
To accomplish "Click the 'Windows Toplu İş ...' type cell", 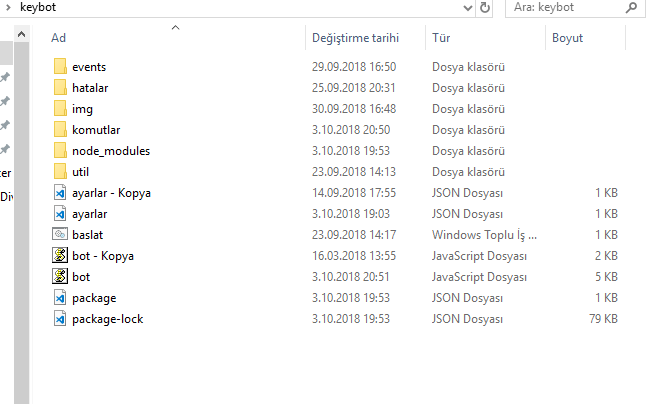I will point(484,235).
